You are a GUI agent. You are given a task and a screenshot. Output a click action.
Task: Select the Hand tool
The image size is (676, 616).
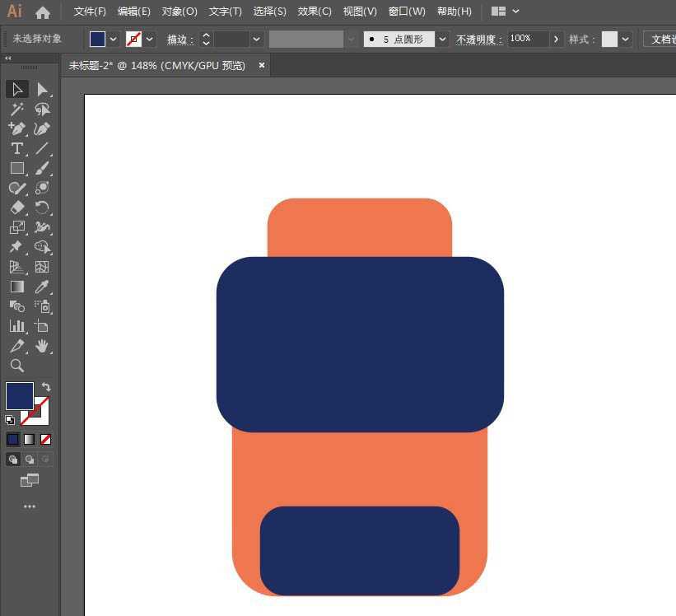(x=42, y=346)
